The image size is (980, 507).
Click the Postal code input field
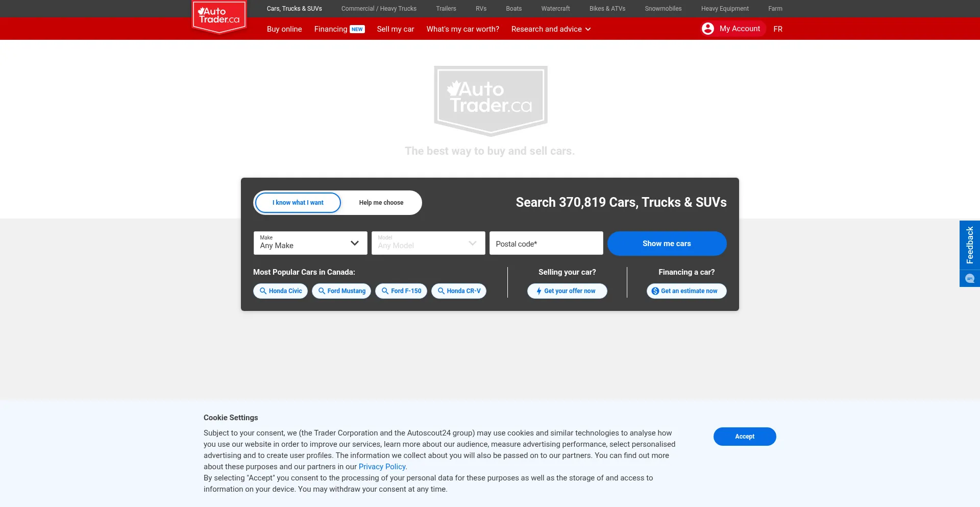(x=546, y=244)
